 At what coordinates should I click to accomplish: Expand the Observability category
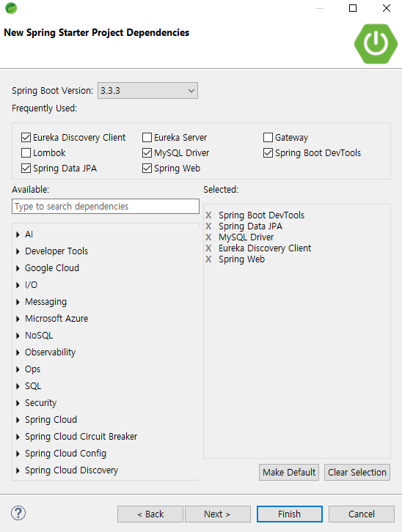pos(18,352)
